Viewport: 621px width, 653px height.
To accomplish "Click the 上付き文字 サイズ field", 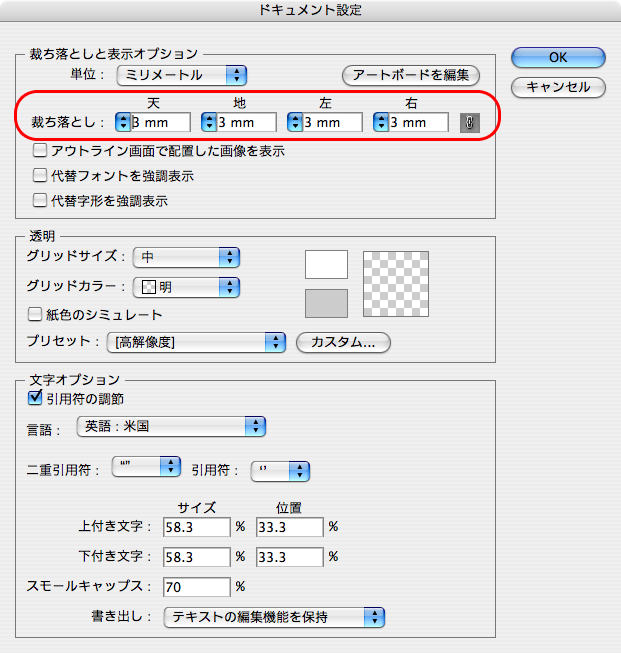I will [197, 527].
